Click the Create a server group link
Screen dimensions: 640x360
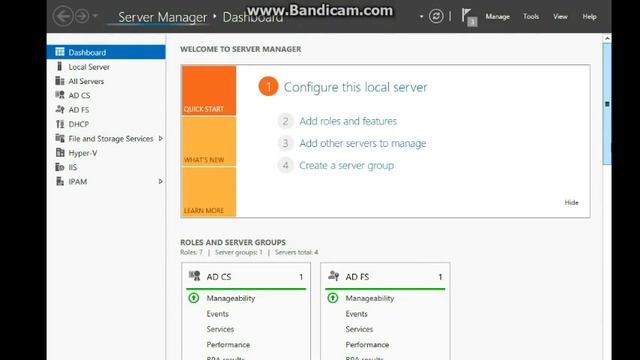[347, 165]
